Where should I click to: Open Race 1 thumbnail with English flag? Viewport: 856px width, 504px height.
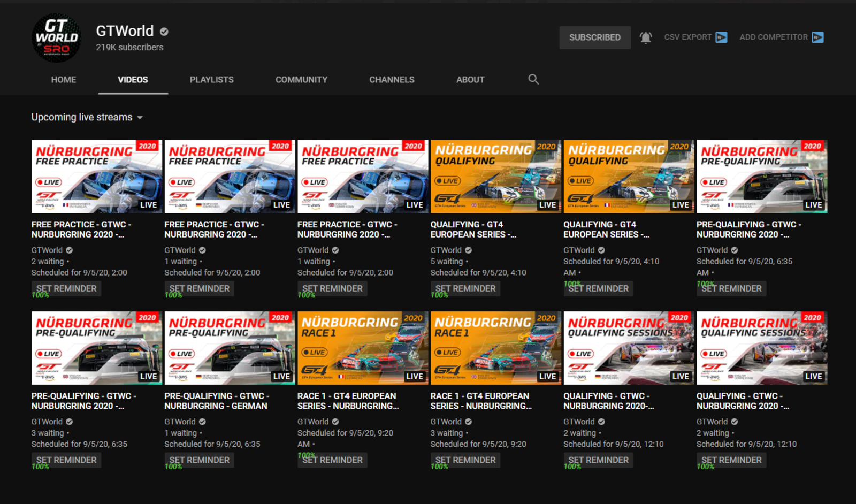click(496, 348)
